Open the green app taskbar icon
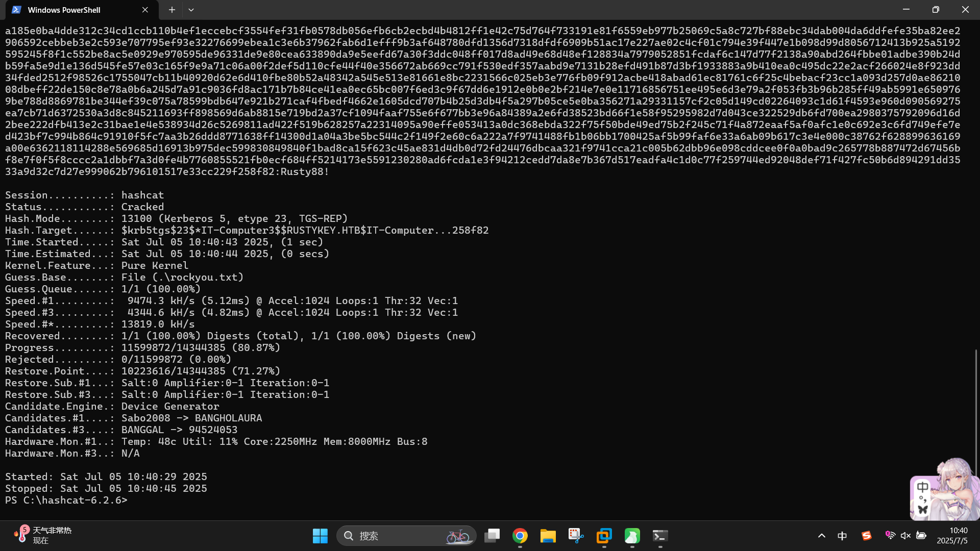This screenshot has height=551, width=980. click(x=632, y=536)
